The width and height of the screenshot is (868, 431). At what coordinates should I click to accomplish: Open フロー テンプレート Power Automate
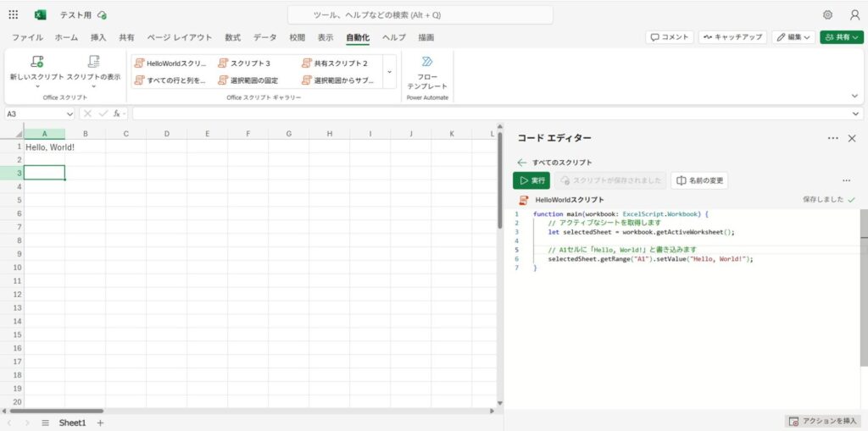[x=427, y=73]
